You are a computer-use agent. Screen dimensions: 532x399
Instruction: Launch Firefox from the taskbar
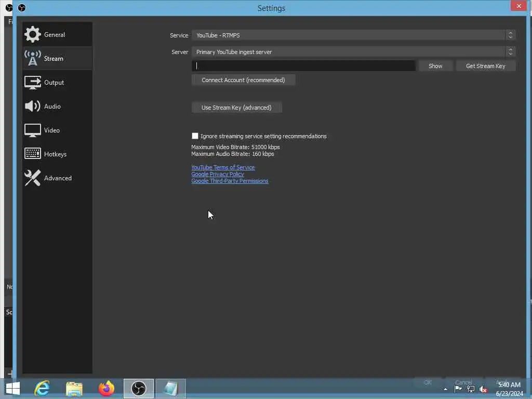(106, 389)
